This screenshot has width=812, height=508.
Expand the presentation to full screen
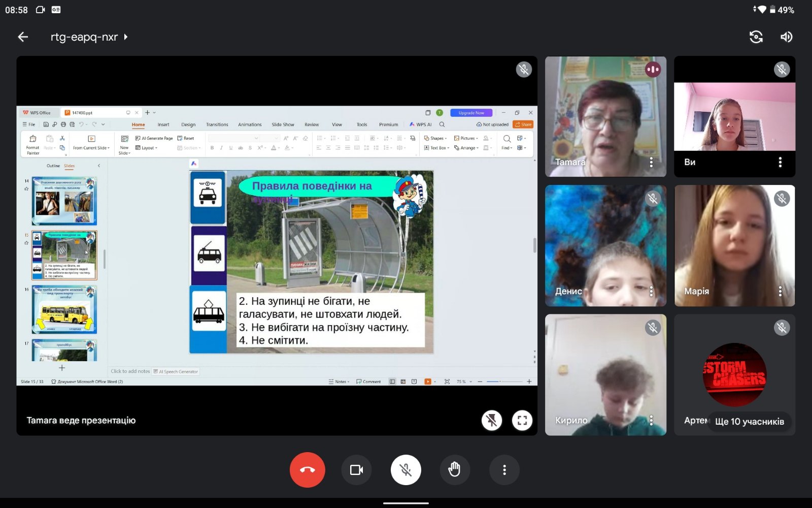point(522,420)
